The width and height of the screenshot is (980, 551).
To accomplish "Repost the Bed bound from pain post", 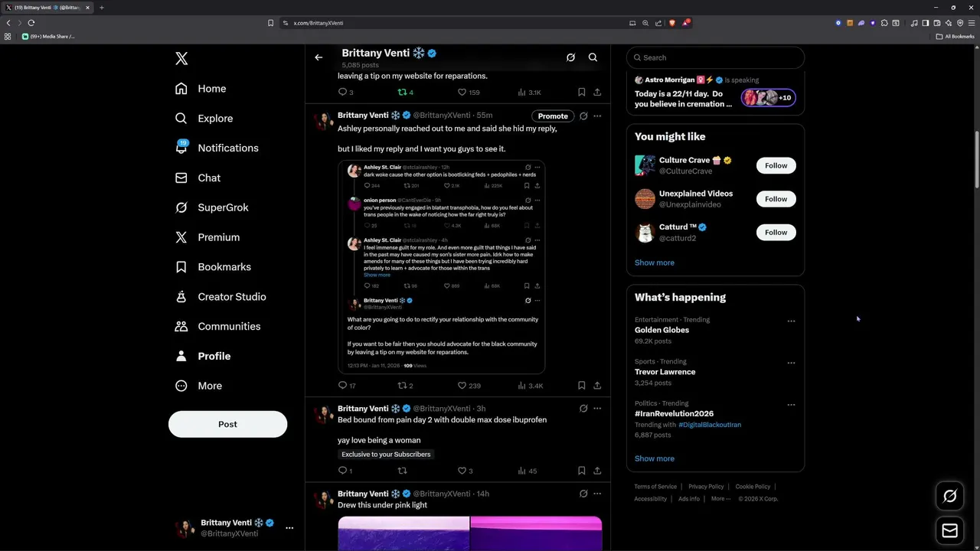I will [402, 471].
